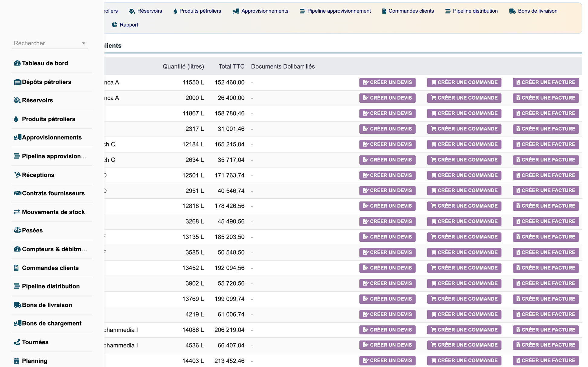The width and height of the screenshot is (588, 367).
Task: Click Créer une commande on the 12184 L row
Action: click(x=464, y=144)
